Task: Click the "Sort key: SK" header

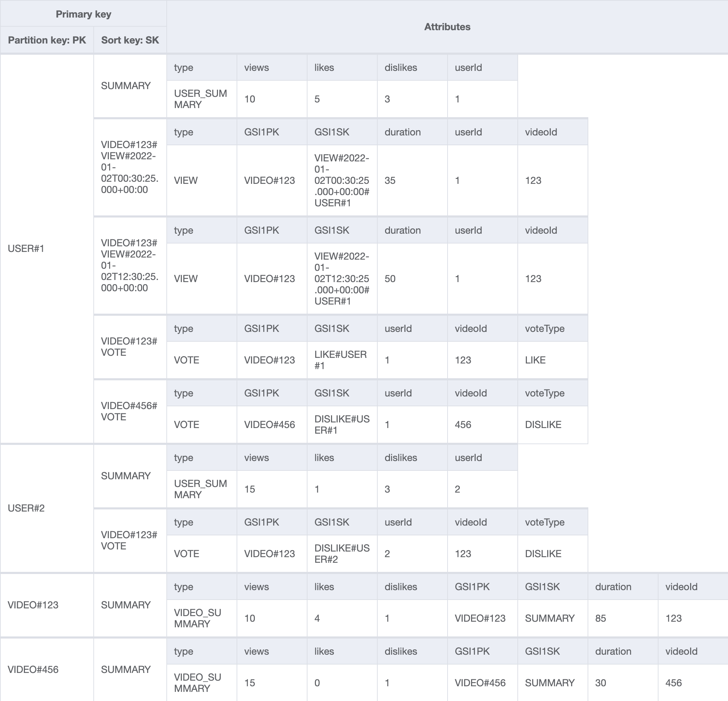Action: [x=130, y=40]
